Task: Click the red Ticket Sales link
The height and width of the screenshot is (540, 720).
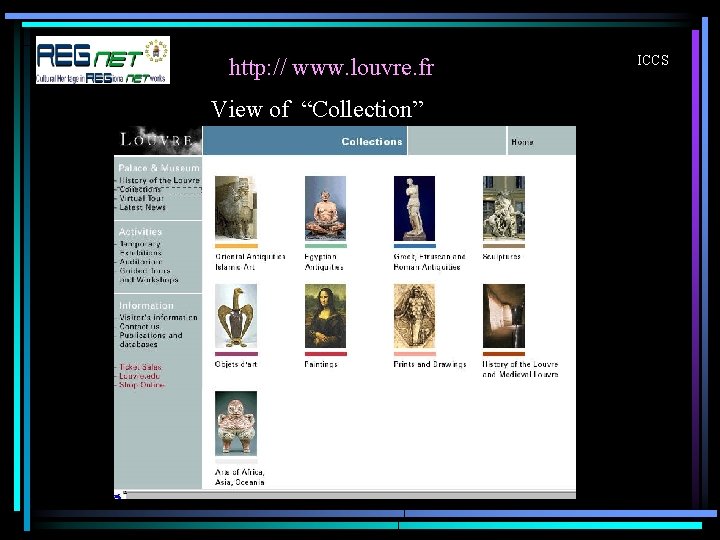Action: 141,367
